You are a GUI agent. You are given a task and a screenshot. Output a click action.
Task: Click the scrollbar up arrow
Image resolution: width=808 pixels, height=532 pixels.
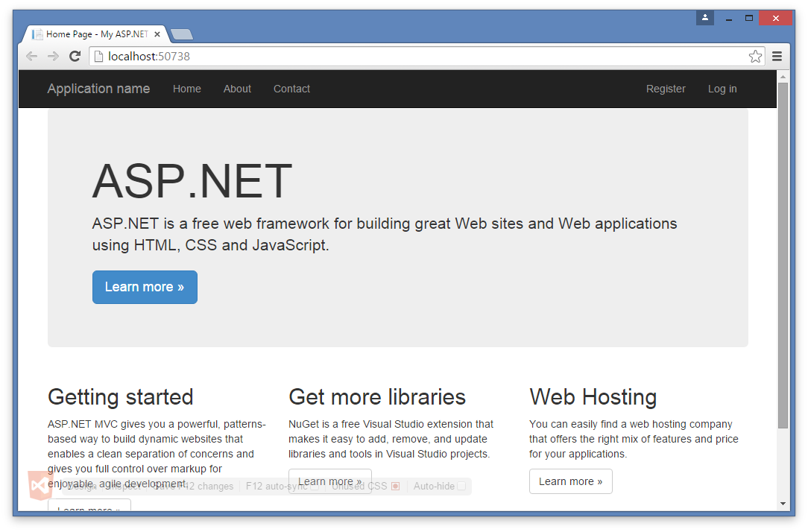[783, 77]
